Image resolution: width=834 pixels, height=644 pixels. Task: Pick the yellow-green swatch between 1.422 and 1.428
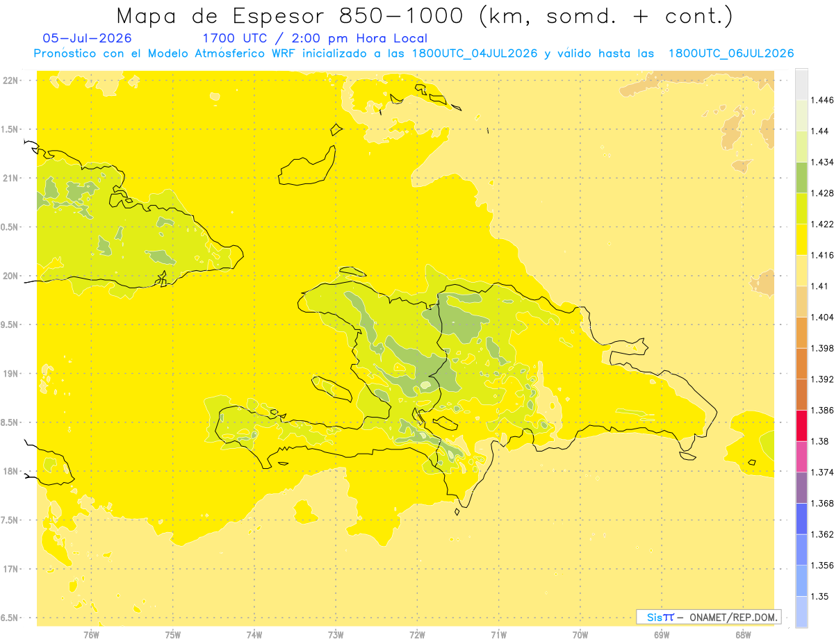click(801, 208)
